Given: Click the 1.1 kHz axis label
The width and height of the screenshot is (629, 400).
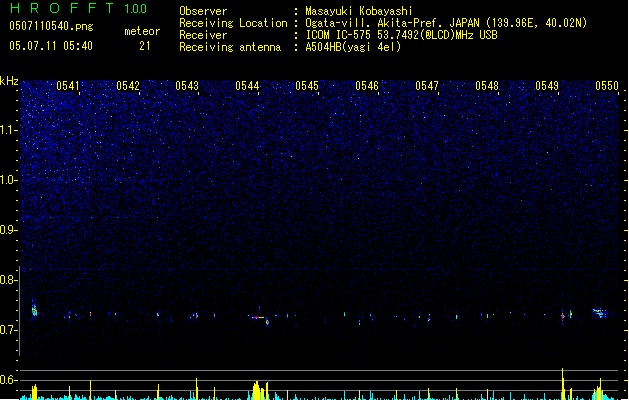Looking at the screenshot, I should pos(8,130).
